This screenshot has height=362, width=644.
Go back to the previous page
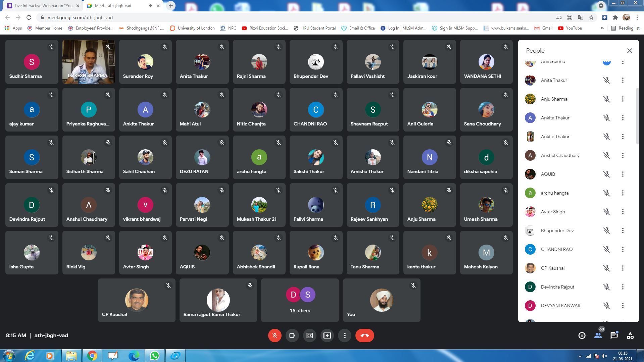pyautogui.click(x=7, y=17)
